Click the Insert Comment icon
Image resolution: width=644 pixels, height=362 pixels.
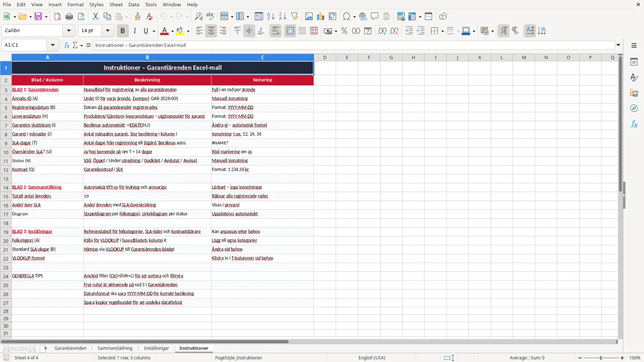(375, 16)
